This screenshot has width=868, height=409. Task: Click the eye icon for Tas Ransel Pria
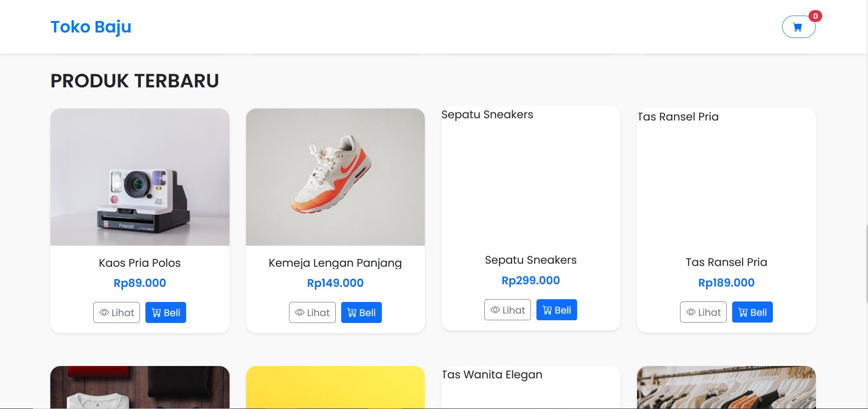[x=691, y=312]
